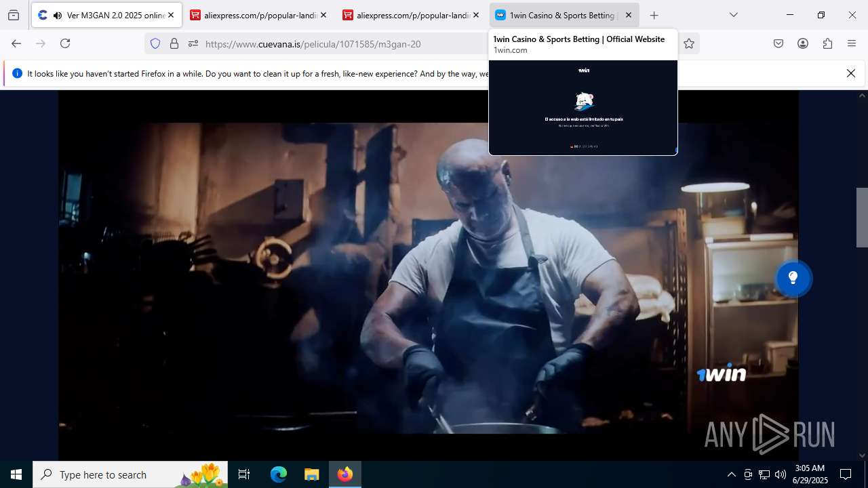This screenshot has width=868, height=488.
Task: Open volume control in system tray
Action: pos(781,474)
